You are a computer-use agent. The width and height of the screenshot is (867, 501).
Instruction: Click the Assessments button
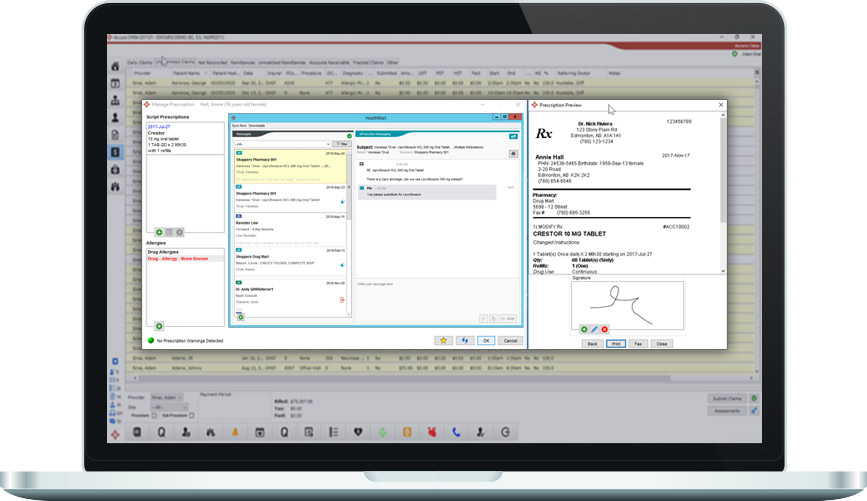click(x=727, y=410)
